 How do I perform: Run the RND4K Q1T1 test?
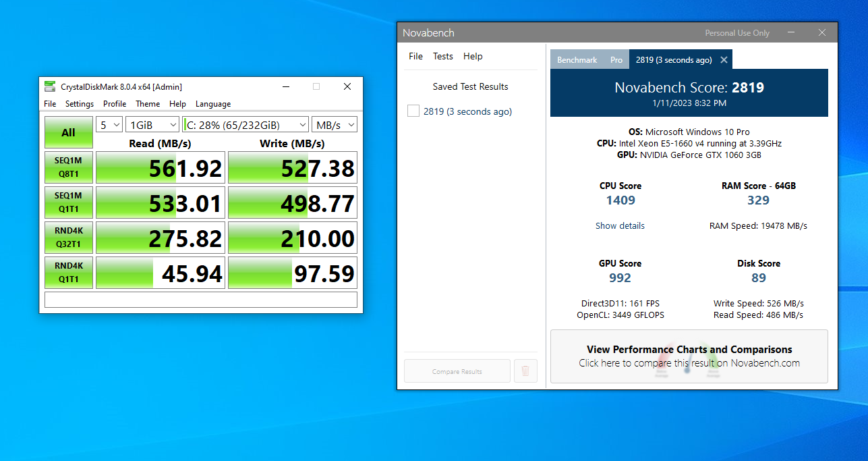point(69,273)
